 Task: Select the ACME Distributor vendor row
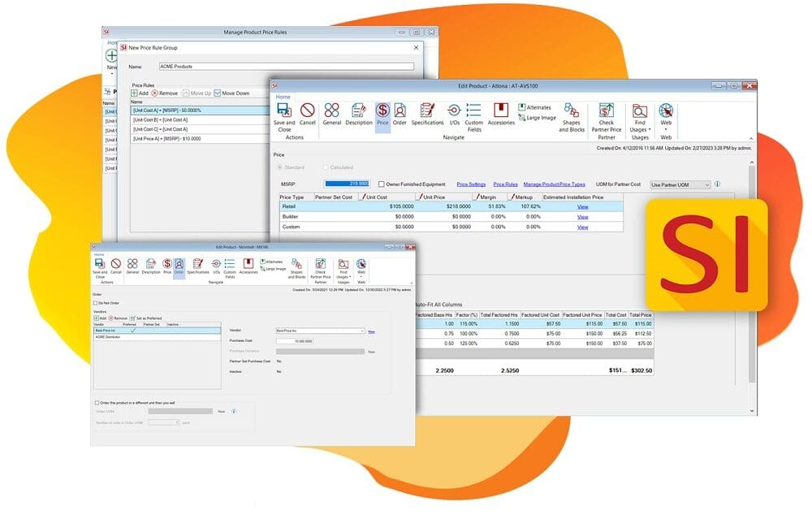click(157, 337)
